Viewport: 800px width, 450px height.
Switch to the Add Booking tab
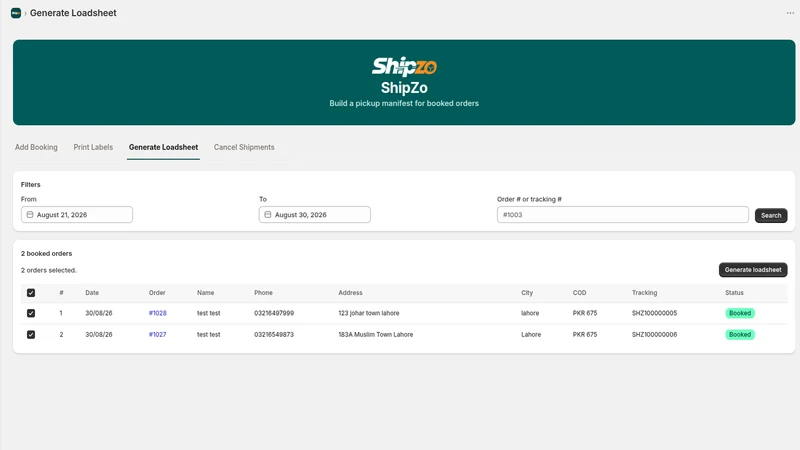36,147
